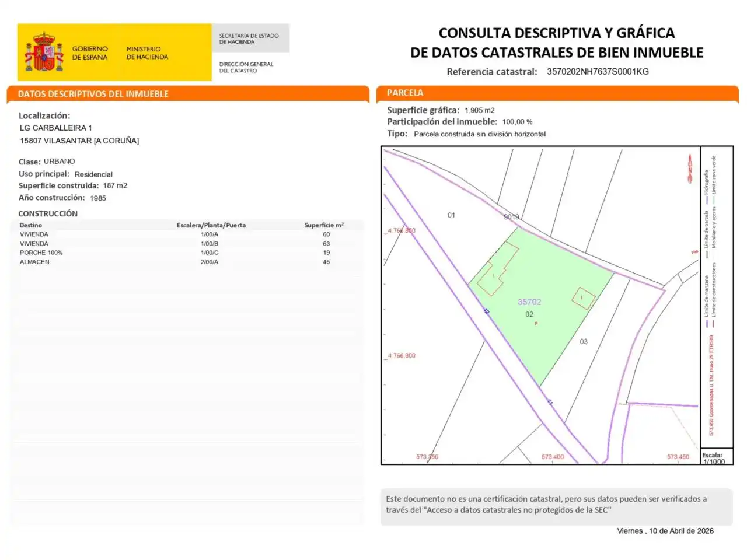
Task: Click the 'Destino' column header
Action: pyautogui.click(x=30, y=225)
